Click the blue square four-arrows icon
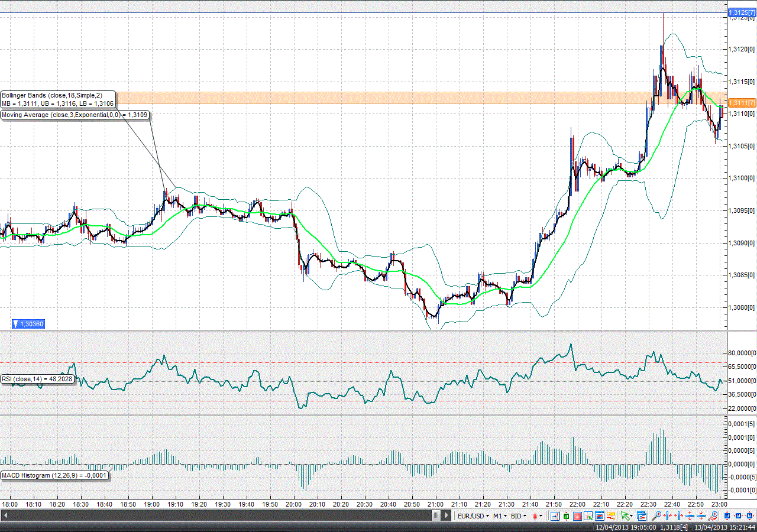The height and width of the screenshot is (532, 757). pos(749,516)
